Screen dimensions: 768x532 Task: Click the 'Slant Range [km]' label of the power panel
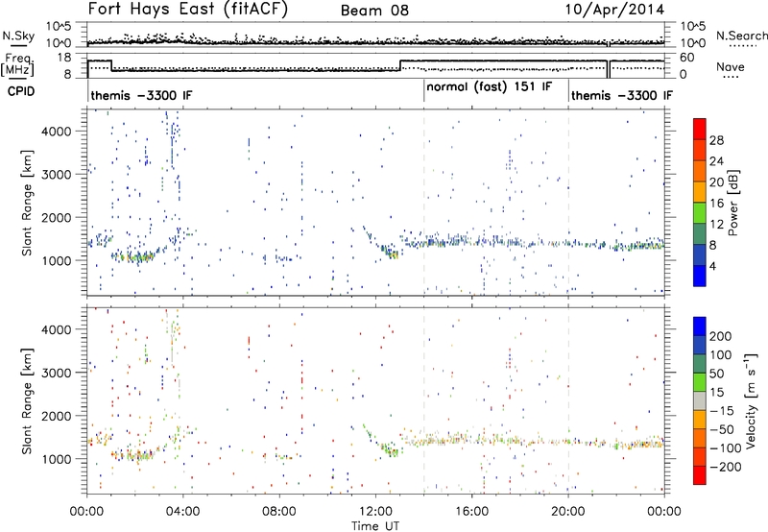click(27, 203)
